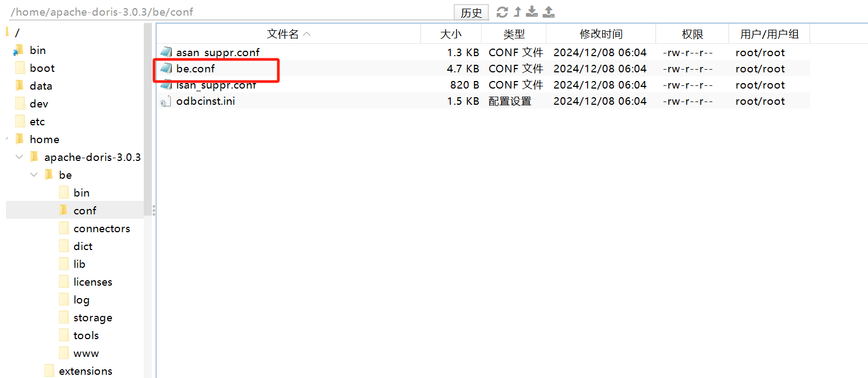Click the download file icon
The image size is (868, 378).
coord(532,12)
